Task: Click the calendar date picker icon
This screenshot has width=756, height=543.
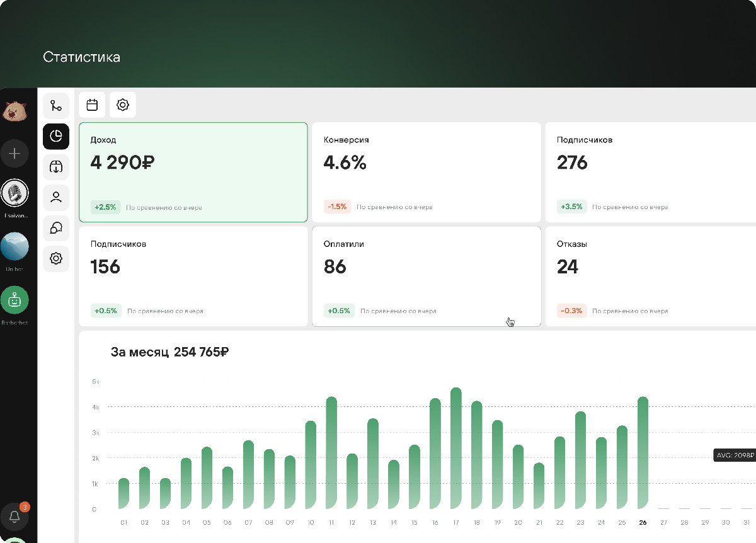Action: [x=92, y=105]
